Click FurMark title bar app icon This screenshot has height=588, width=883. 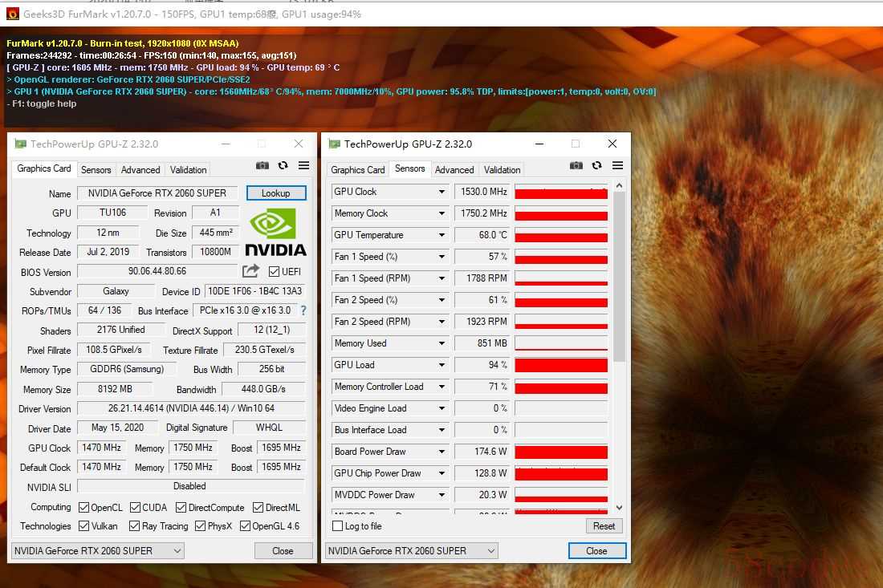[12, 14]
